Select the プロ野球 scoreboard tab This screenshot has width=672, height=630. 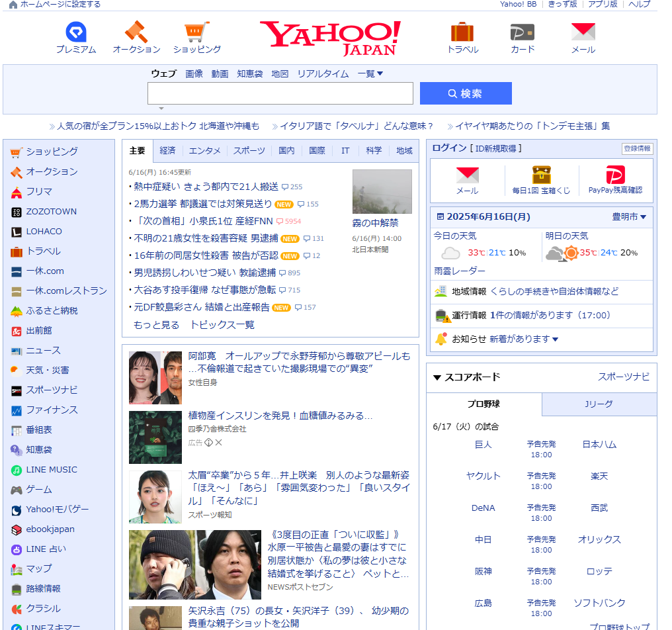(x=483, y=404)
